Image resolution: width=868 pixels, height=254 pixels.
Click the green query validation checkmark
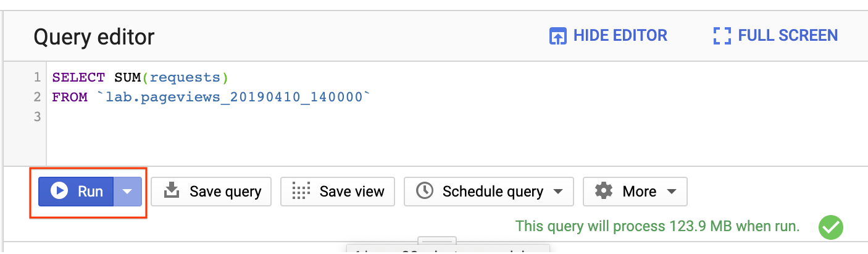coord(830,227)
